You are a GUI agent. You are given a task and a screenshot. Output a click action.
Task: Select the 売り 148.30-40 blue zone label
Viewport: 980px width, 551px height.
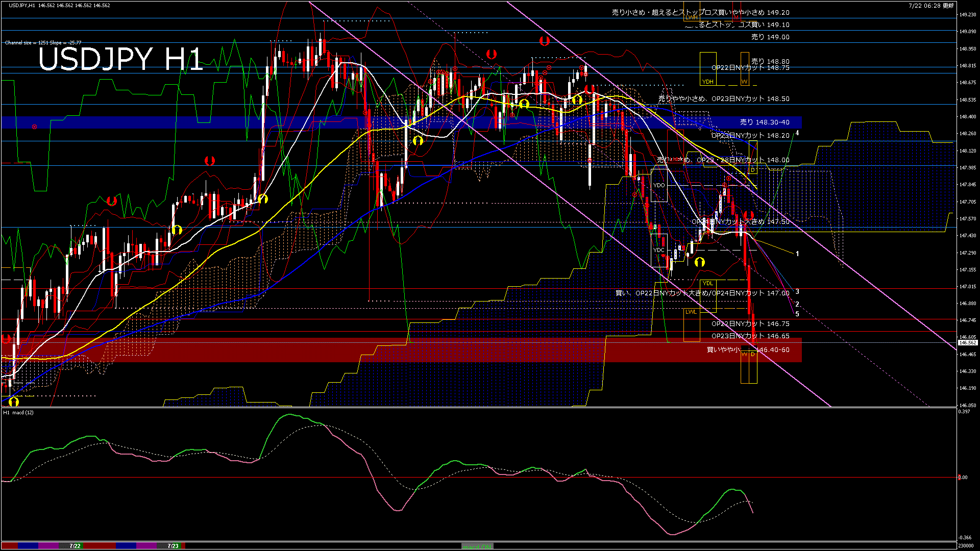(765, 122)
